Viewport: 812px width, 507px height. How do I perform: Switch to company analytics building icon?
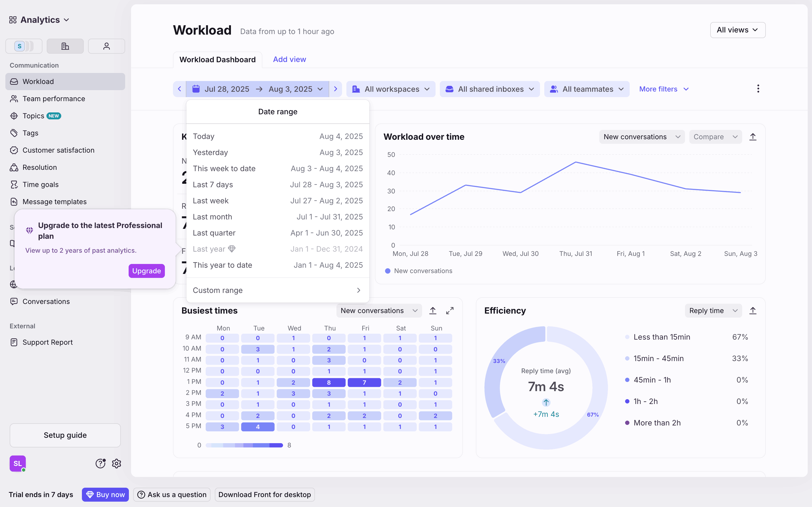65,46
